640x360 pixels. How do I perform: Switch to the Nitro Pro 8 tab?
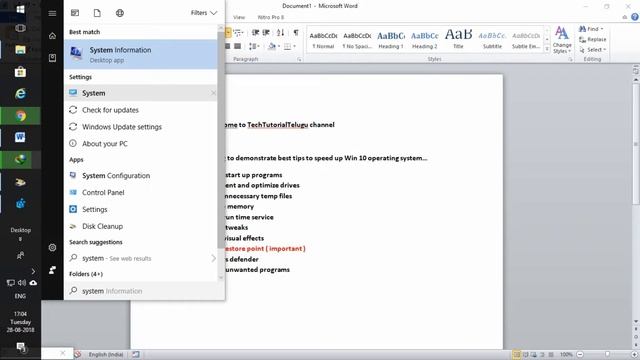[271, 17]
